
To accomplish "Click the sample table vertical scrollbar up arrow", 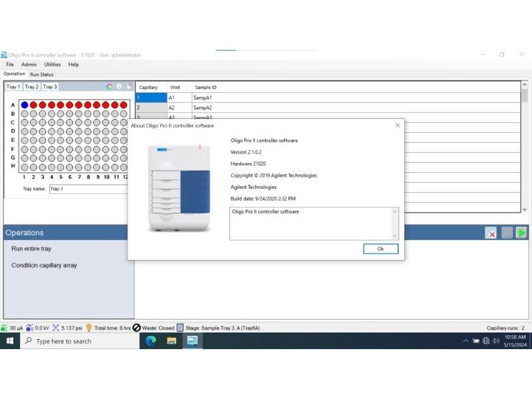I will point(525,85).
